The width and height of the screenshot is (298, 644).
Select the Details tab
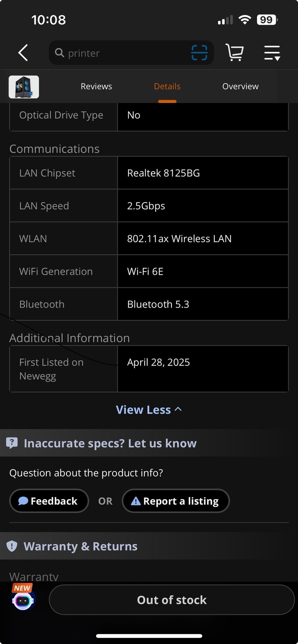(167, 86)
